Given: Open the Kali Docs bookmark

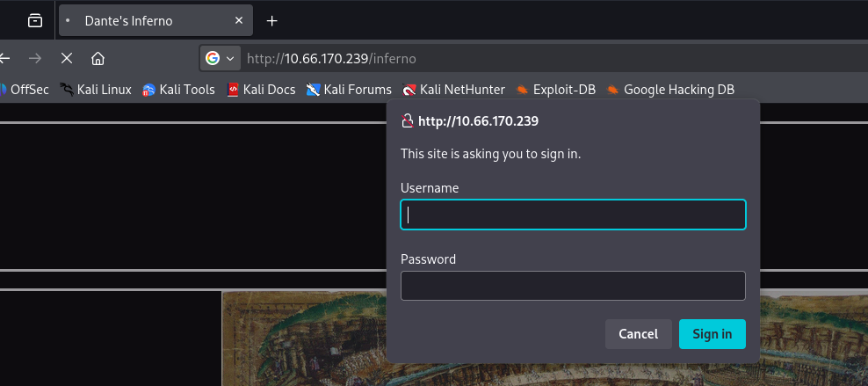Looking at the screenshot, I should pos(261,89).
